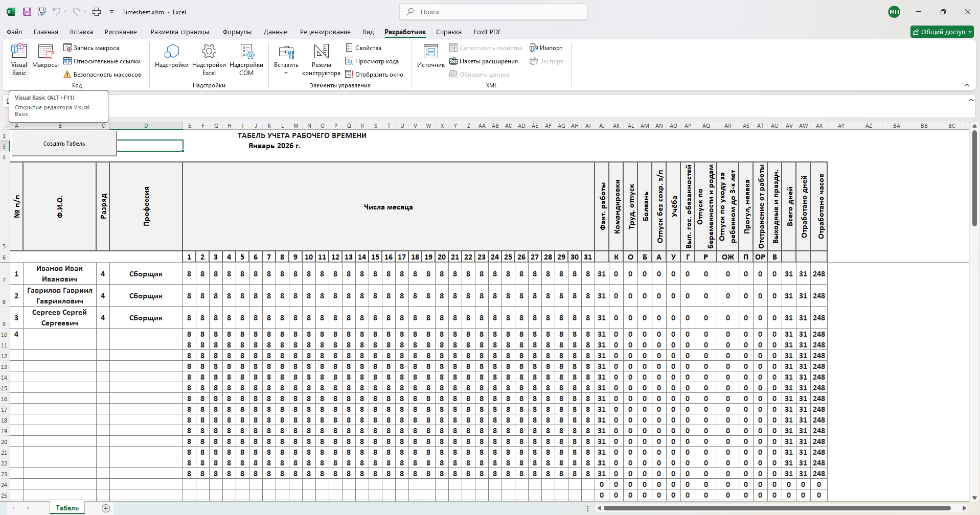Open XML Source (Источник) pane
980x515 pixels.
[x=431, y=56]
